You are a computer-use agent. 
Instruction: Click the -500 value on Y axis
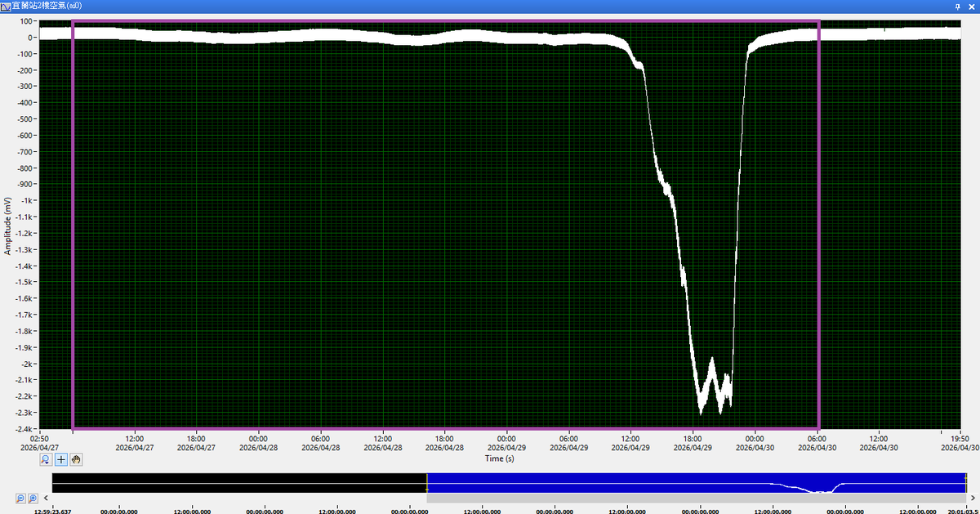25,119
